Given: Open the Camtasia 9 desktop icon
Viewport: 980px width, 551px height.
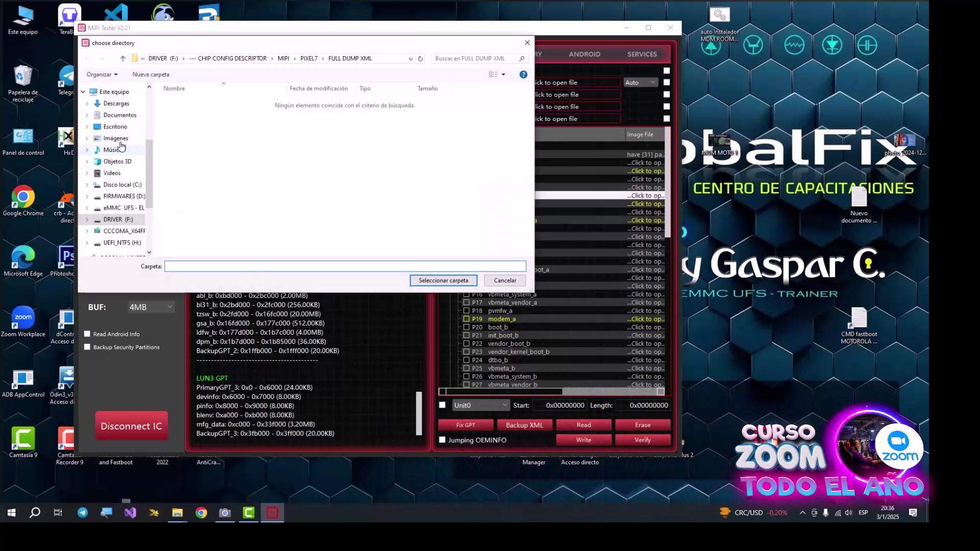Looking at the screenshot, I should coord(23,442).
